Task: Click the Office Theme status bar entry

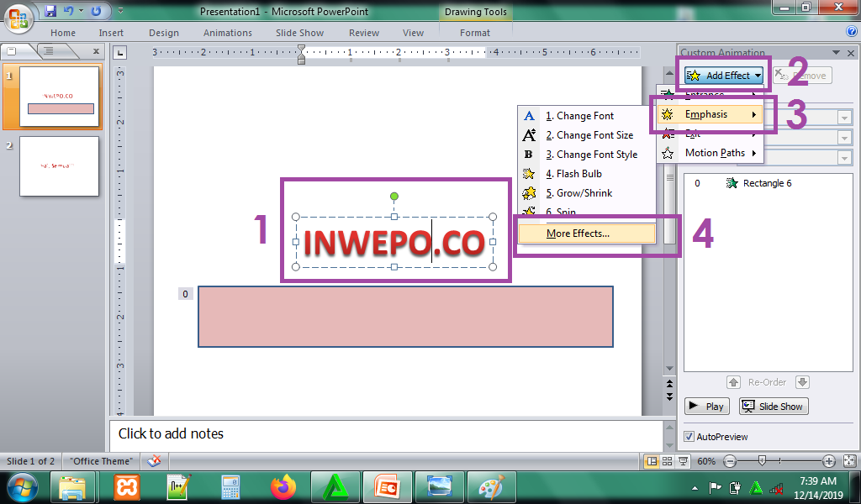Action: (101, 461)
